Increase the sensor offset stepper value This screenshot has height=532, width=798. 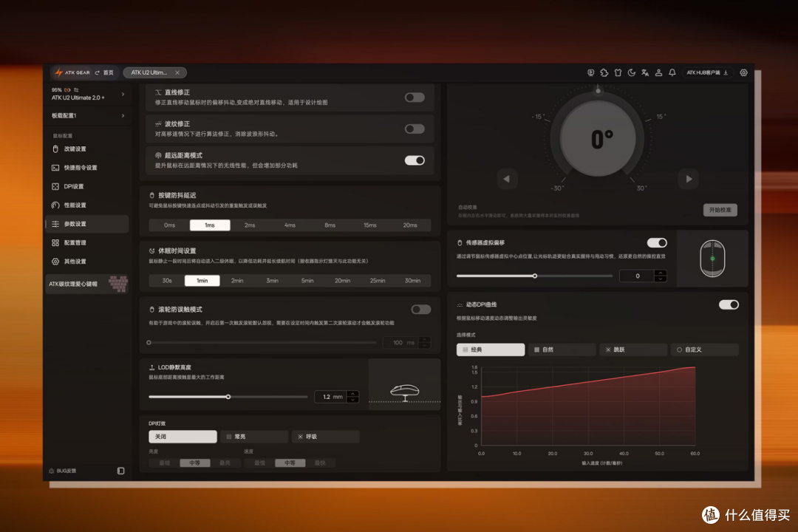661,273
